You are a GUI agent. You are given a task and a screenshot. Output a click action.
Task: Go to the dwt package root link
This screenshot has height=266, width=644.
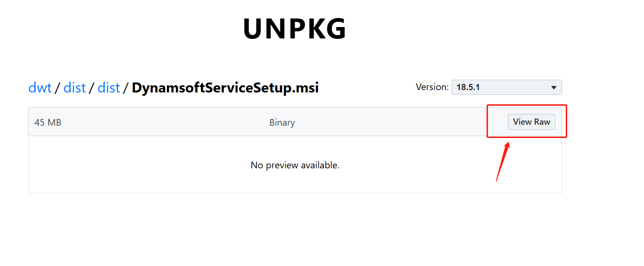[40, 88]
